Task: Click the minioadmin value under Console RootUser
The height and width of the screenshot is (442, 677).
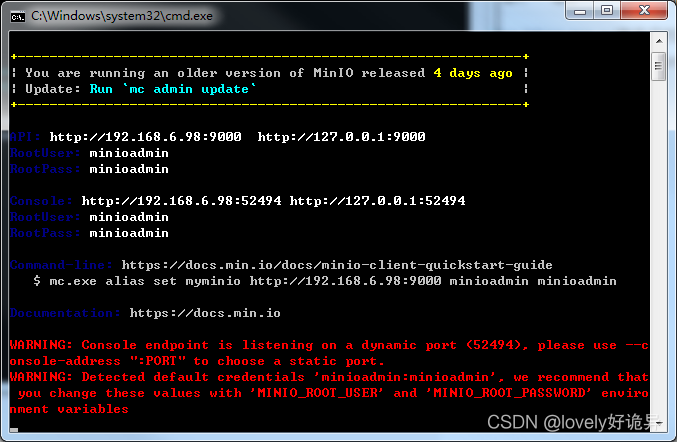Action: (129, 217)
